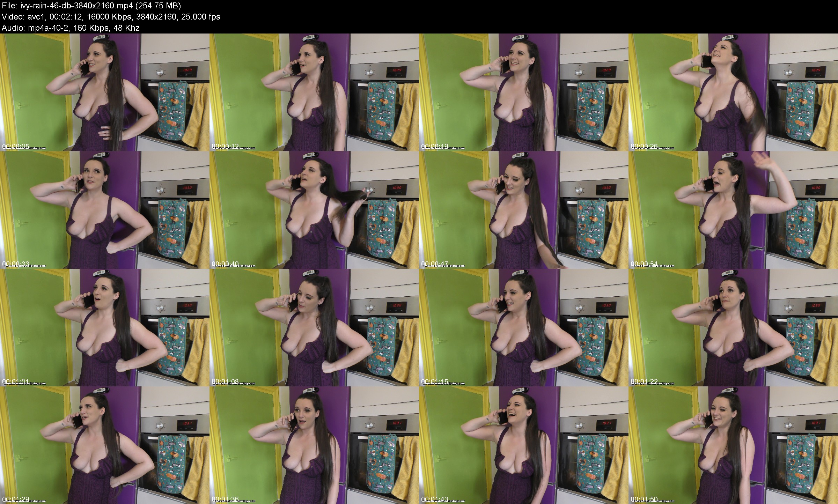Select the frame at 00:00:12
The image size is (838, 504).
pyautogui.click(x=314, y=92)
